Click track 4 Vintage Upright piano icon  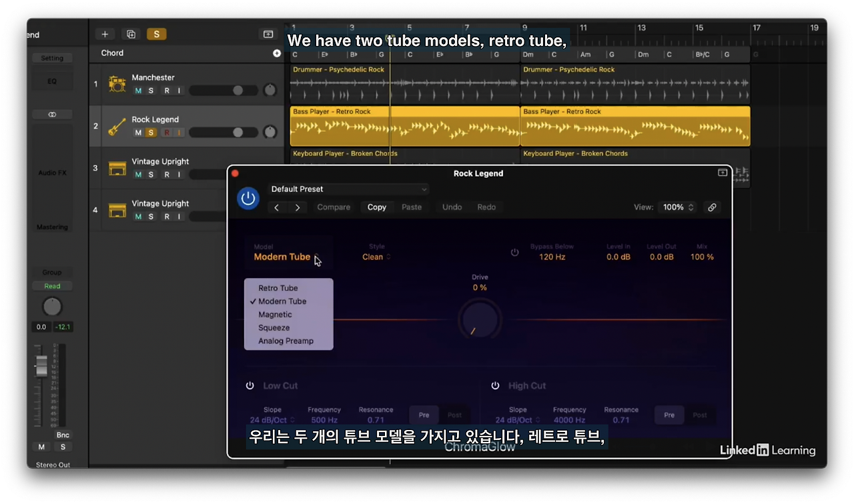tap(117, 210)
